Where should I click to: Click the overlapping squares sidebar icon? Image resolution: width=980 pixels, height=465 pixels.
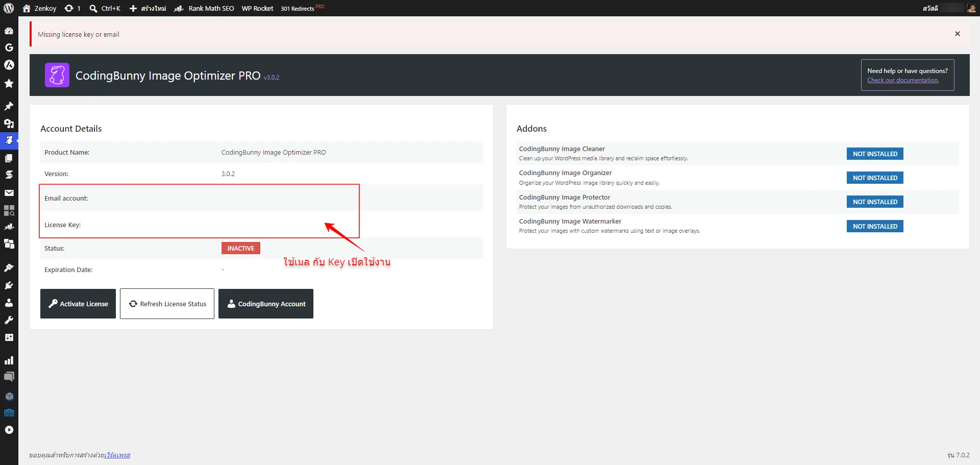pos(9,243)
